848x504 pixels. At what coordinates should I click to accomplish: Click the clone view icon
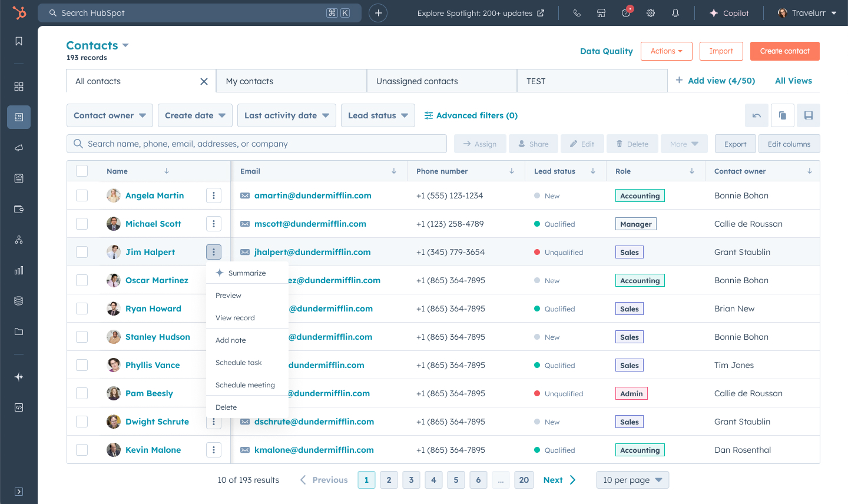pyautogui.click(x=783, y=115)
